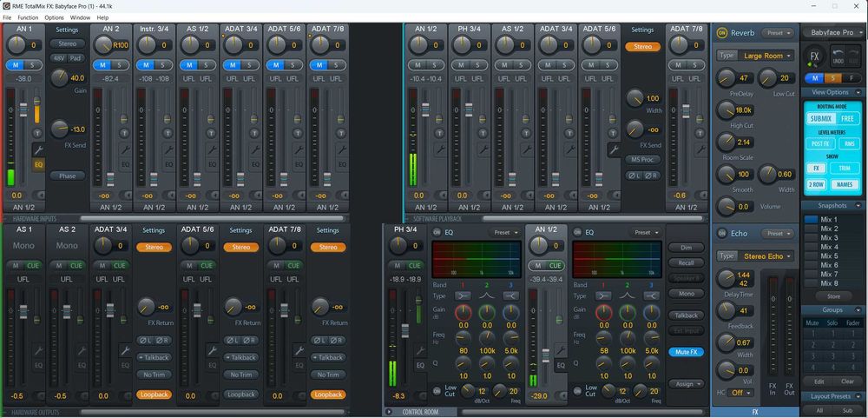The height and width of the screenshot is (418, 868).
Task: Open wrench settings on hardware input AN 2
Action: (x=125, y=149)
